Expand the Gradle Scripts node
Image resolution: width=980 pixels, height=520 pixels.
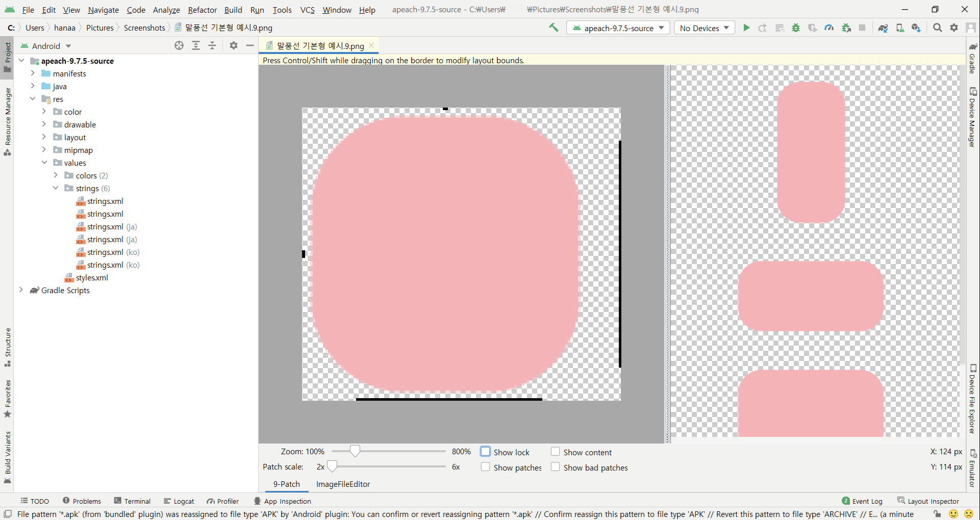click(21, 290)
